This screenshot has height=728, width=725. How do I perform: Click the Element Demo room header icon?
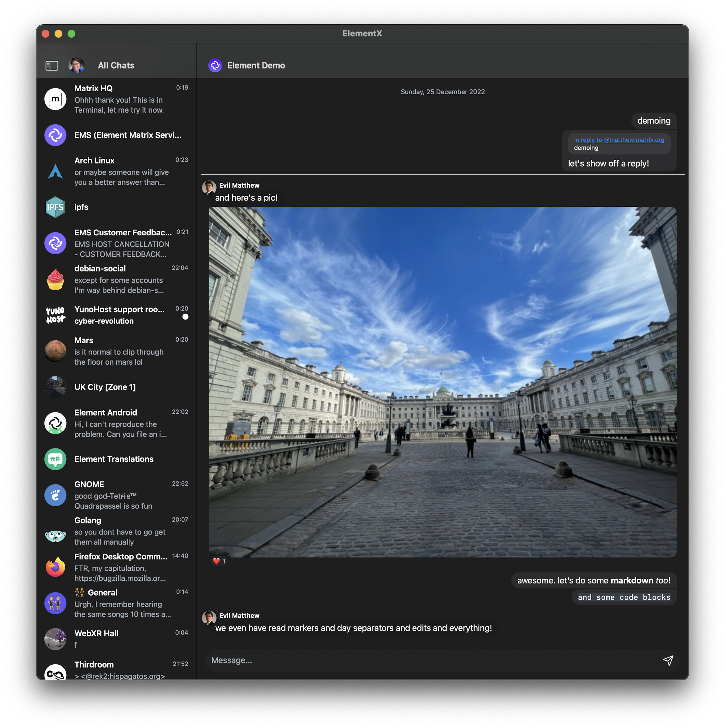[215, 66]
